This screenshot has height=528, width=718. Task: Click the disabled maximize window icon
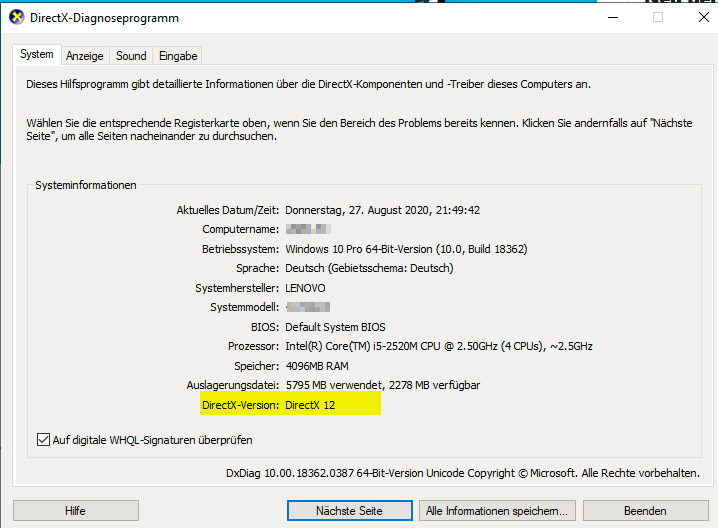[x=658, y=17]
